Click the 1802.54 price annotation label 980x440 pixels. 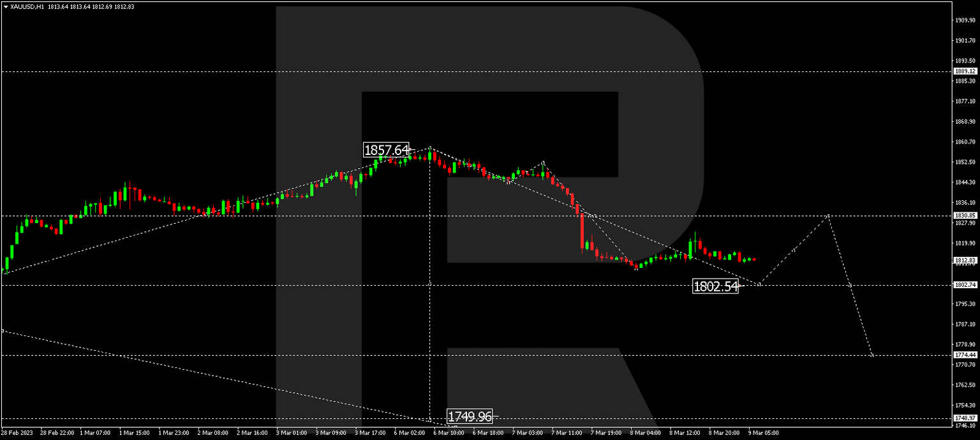tap(715, 287)
